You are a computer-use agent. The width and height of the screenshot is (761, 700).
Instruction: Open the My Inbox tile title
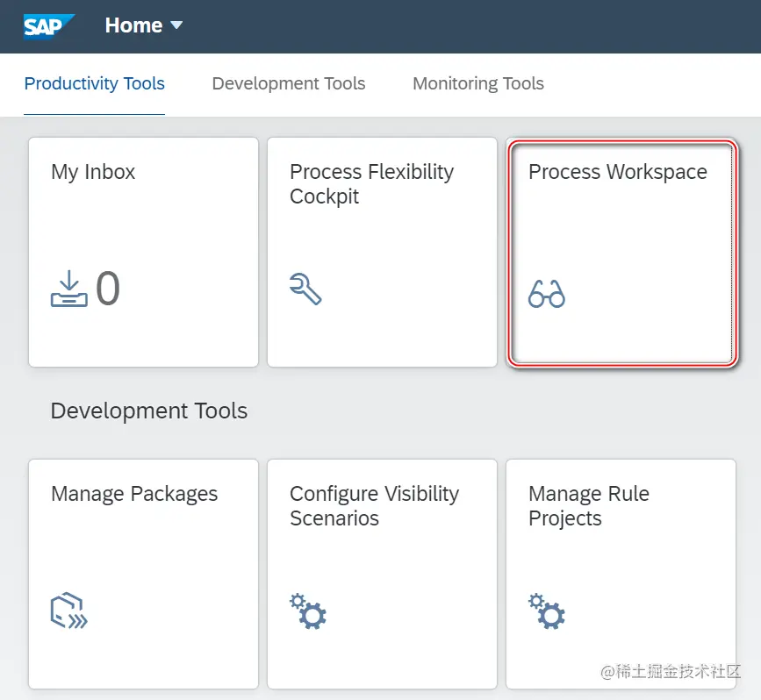point(93,172)
